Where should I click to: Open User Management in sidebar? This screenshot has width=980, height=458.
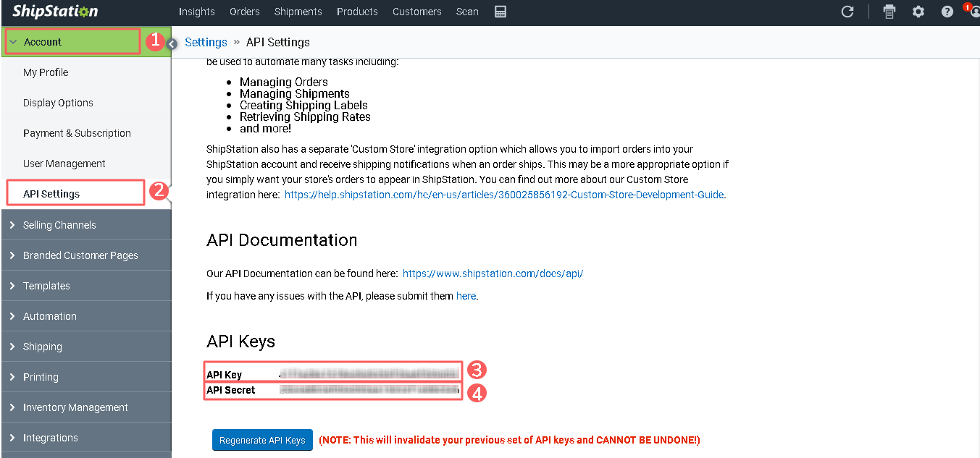(64, 164)
